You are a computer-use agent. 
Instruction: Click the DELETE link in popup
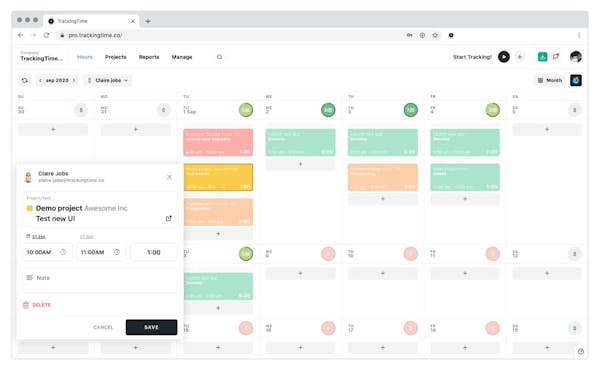pyautogui.click(x=37, y=305)
